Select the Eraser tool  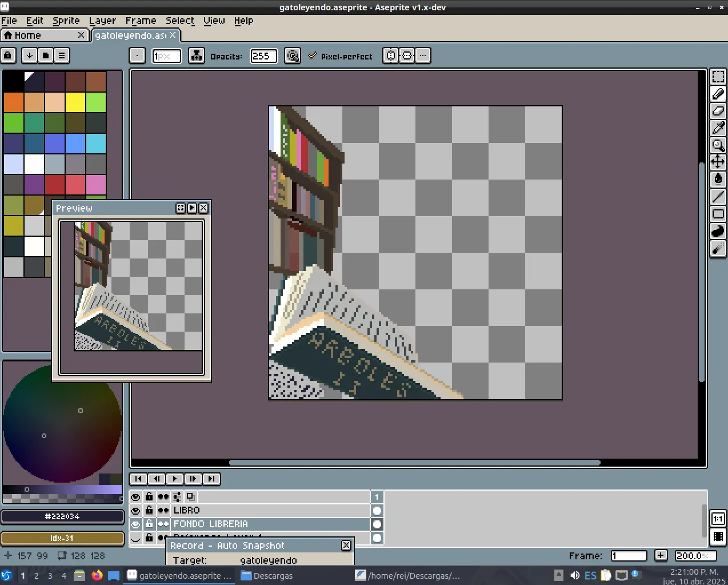pos(718,111)
